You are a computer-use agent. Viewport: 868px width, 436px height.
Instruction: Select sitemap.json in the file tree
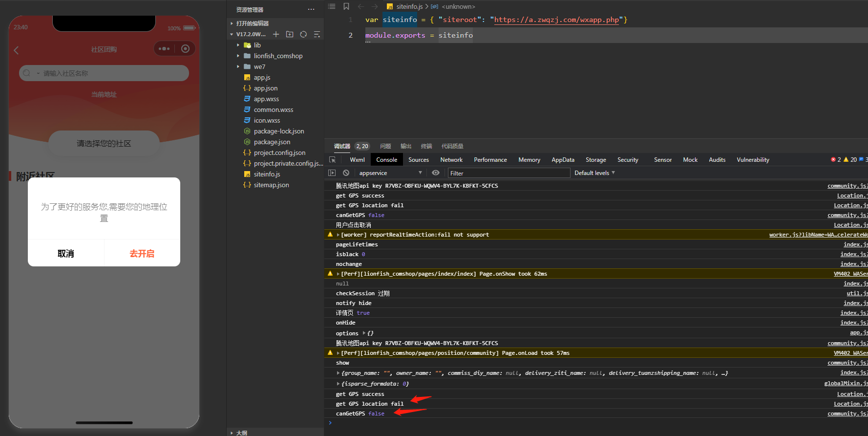click(271, 185)
